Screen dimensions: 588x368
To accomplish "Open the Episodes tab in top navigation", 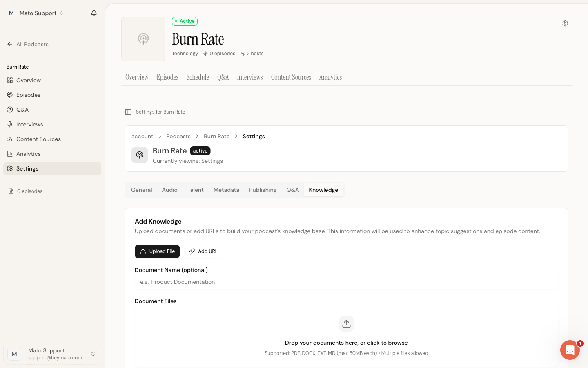I will (167, 77).
